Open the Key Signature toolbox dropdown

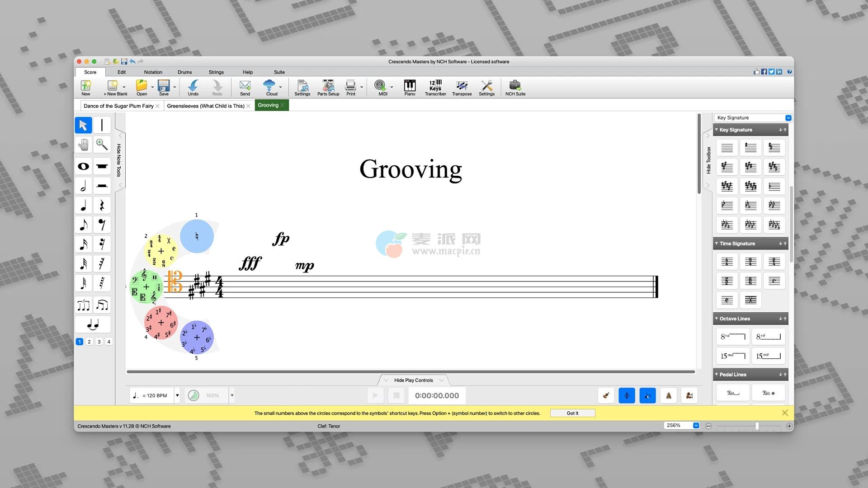pyautogui.click(x=788, y=118)
